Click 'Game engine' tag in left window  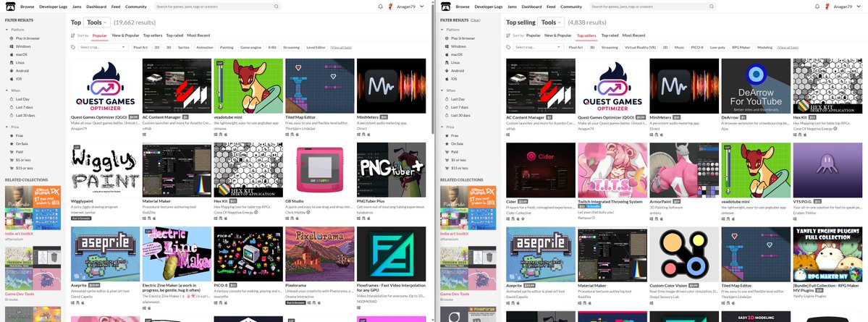point(250,48)
